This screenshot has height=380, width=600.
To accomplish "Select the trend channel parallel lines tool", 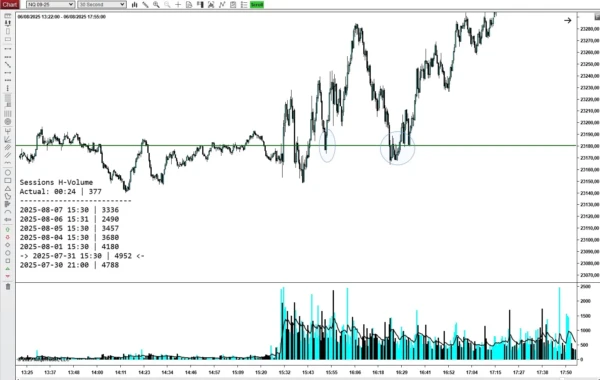I will coord(8,155).
